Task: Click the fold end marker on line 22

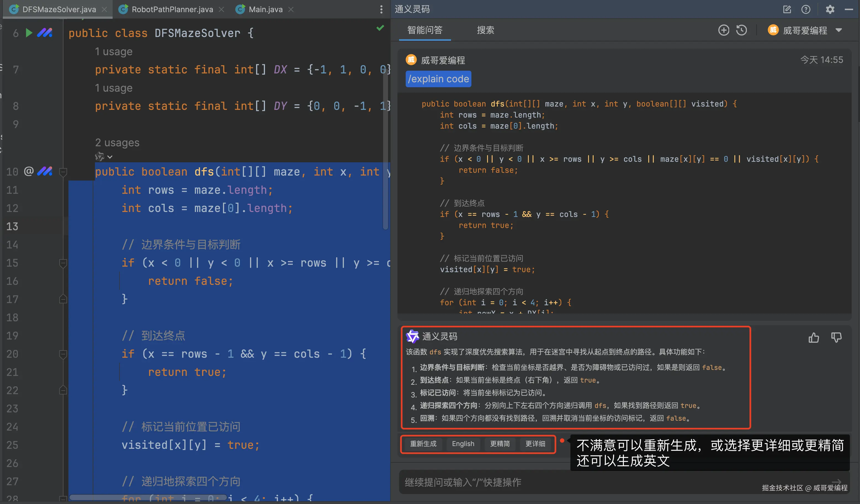Action: pyautogui.click(x=63, y=390)
